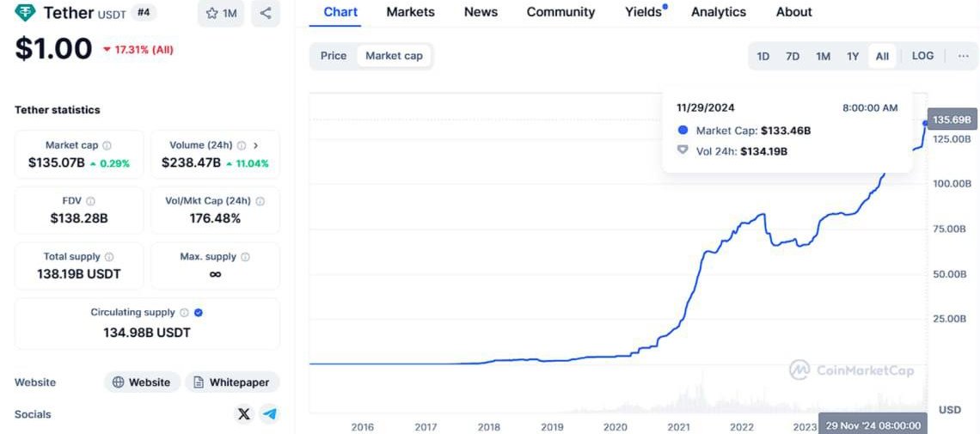Click info icon next to FDV
Screen dimensions: 980x434
pos(90,201)
